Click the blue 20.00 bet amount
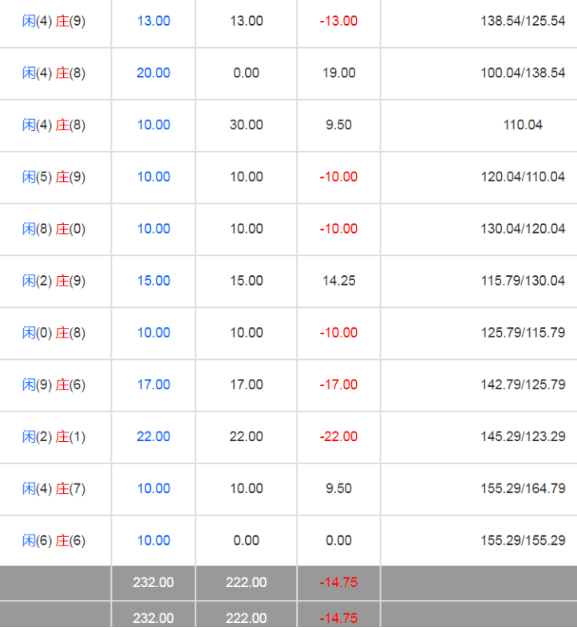Viewport: 577px width, 628px height. (154, 73)
